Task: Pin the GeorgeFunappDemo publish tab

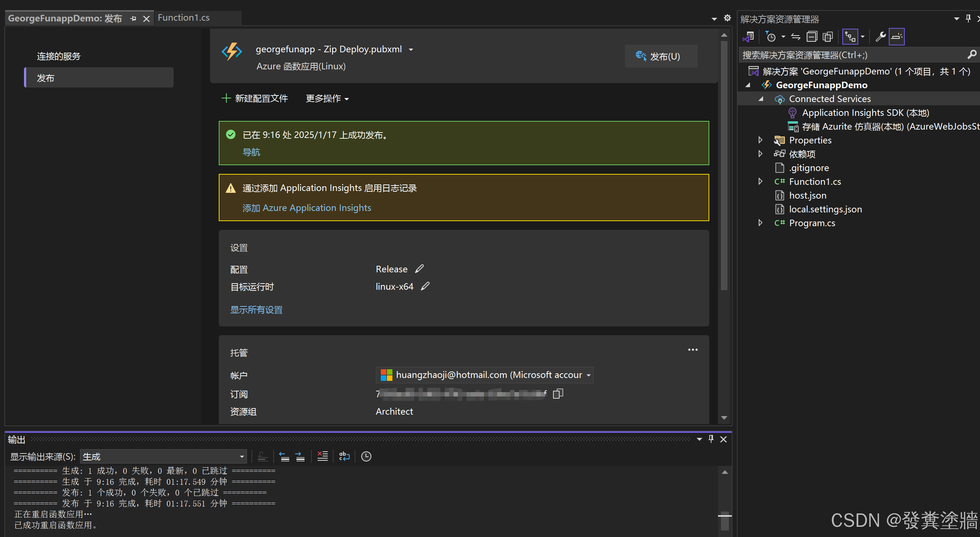Action: 133,19
